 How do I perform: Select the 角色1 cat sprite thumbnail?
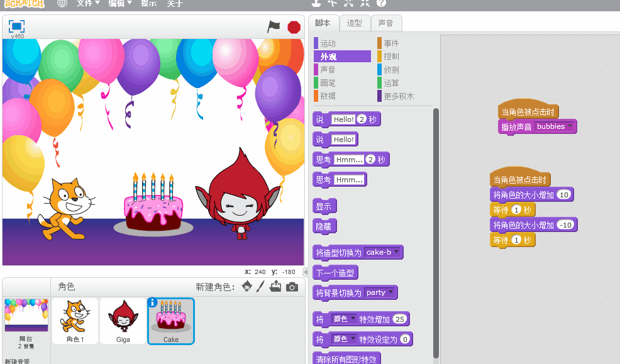(75, 321)
